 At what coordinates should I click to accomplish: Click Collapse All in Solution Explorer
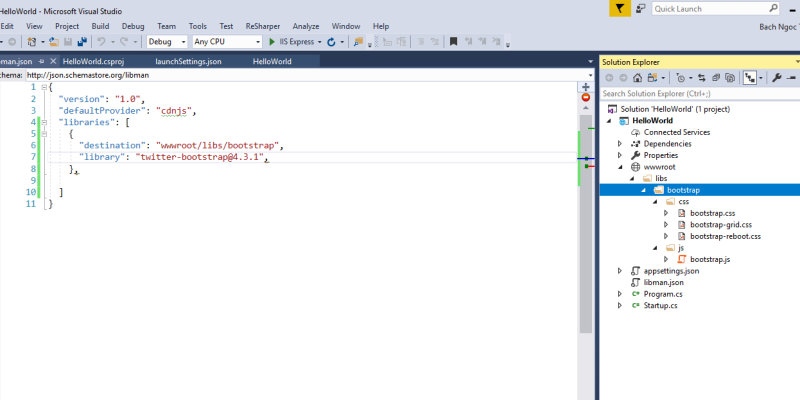pyautogui.click(x=716, y=77)
